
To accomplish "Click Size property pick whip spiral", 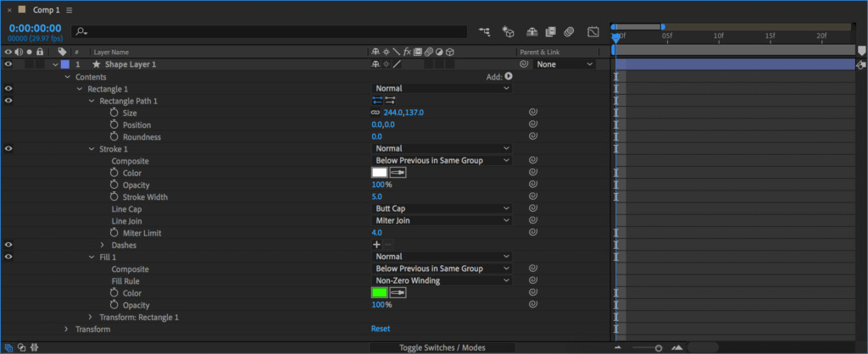I will 532,113.
